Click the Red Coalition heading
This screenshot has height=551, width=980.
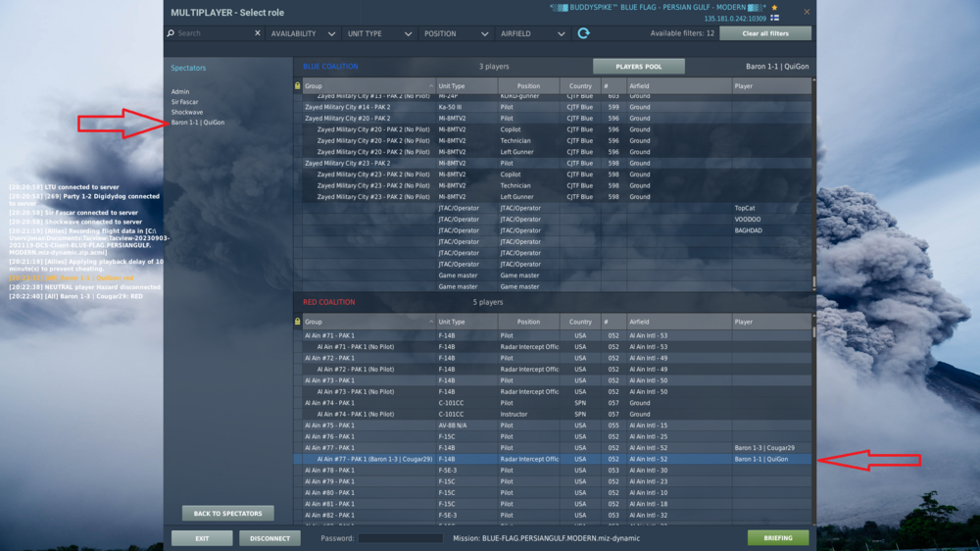click(328, 302)
